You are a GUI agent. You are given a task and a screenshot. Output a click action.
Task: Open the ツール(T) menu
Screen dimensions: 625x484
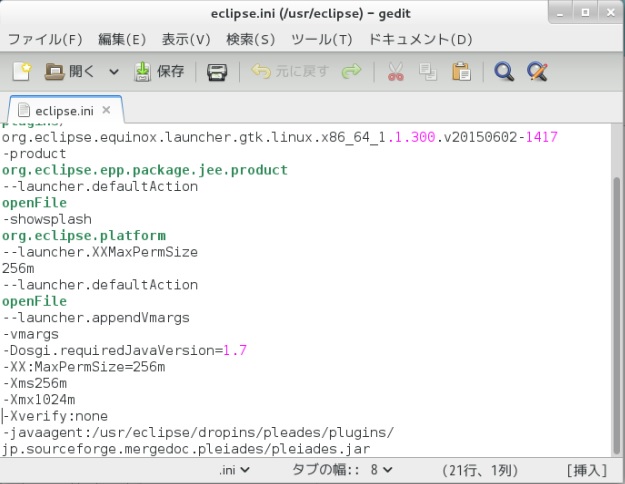pos(321,39)
